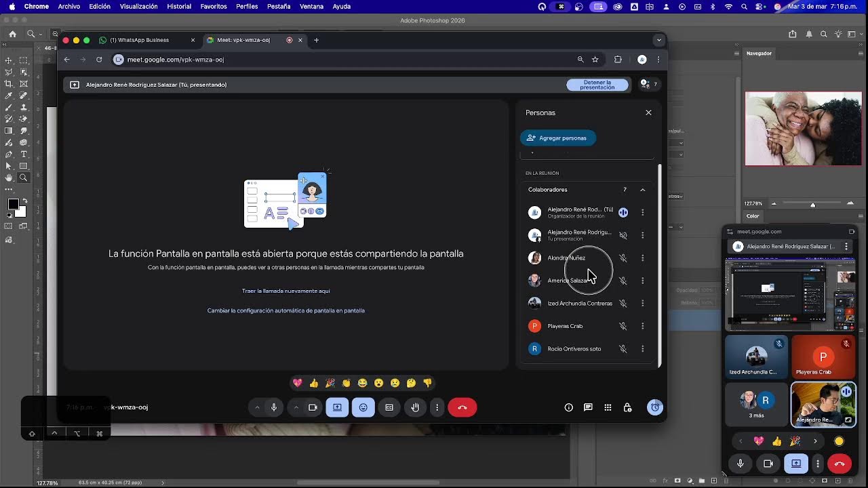Toggle microphone in picture-in-picture window
The width and height of the screenshot is (868, 488).
pos(741,464)
